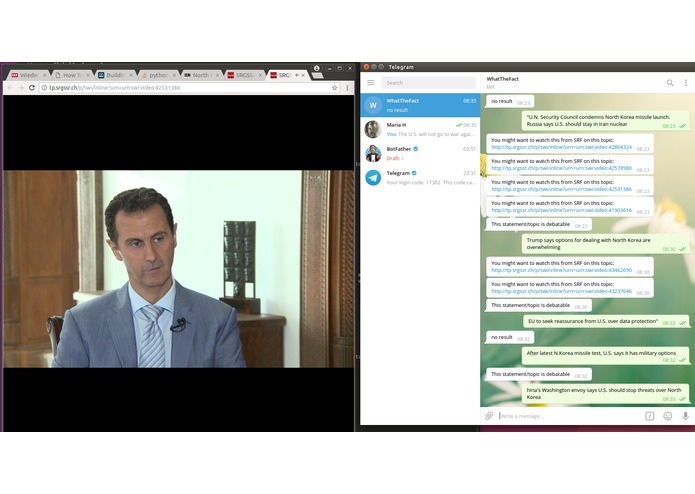Image resolution: width=695 pixels, height=494 pixels.
Task: Open the emoji picker in Telegram
Action: tap(668, 416)
